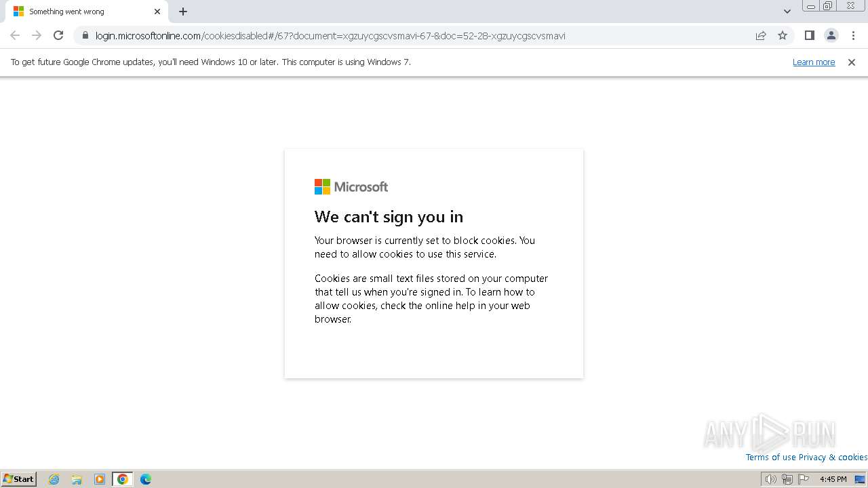Image resolution: width=868 pixels, height=488 pixels.
Task: Minimize the Chrome window
Action: [810, 6]
